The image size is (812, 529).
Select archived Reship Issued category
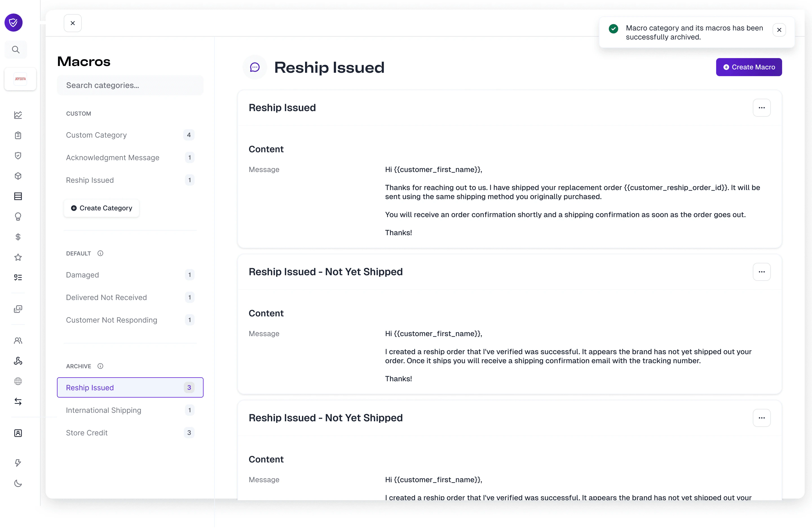130,388
